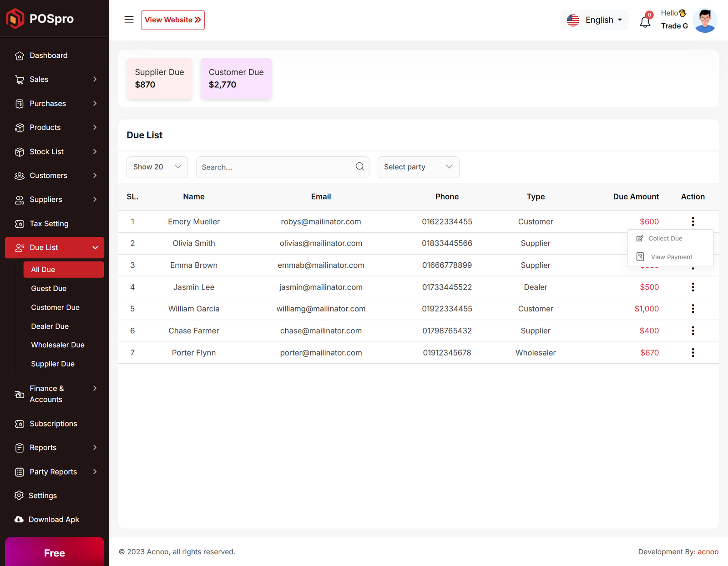The width and height of the screenshot is (728, 566).
Task: Open the Show 20 entries dropdown
Action: pos(157,167)
